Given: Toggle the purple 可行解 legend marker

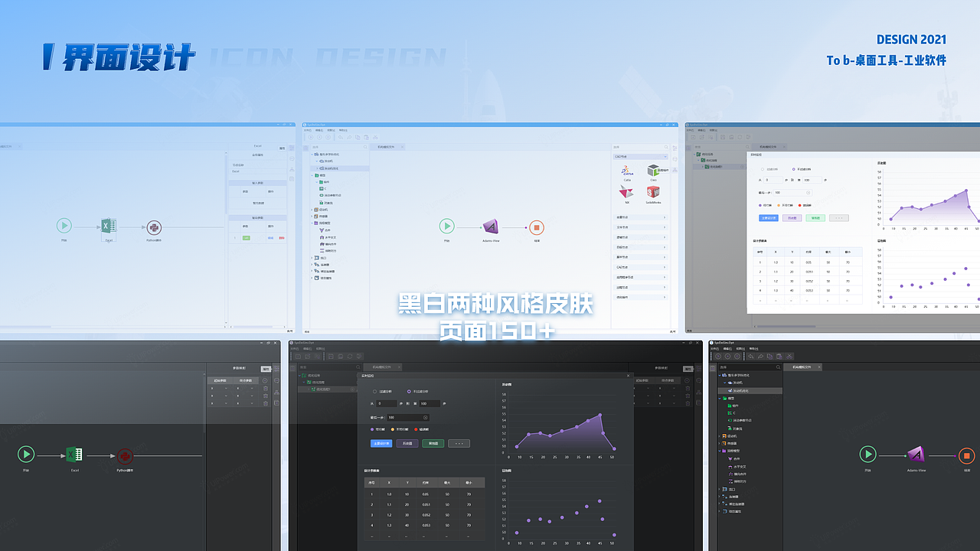Looking at the screenshot, I should pos(372,429).
